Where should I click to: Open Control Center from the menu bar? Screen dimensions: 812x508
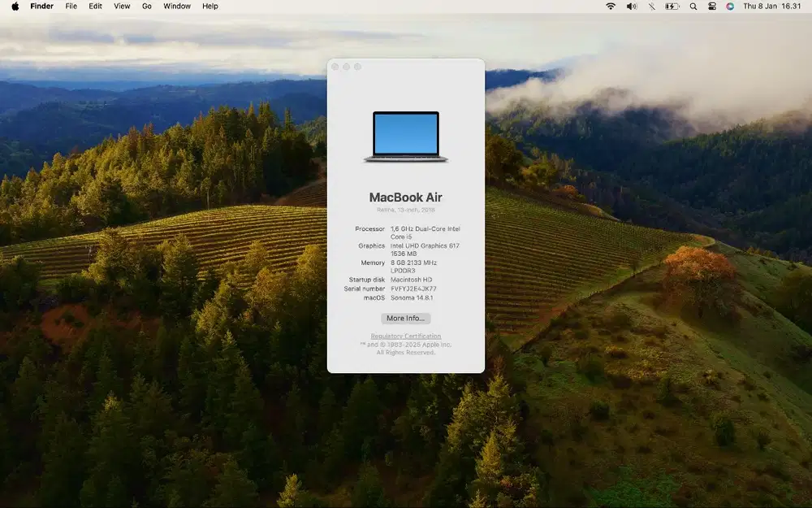click(x=711, y=6)
